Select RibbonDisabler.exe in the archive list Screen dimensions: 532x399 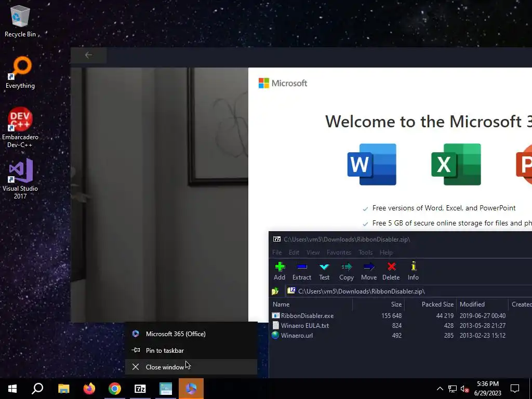click(x=307, y=315)
